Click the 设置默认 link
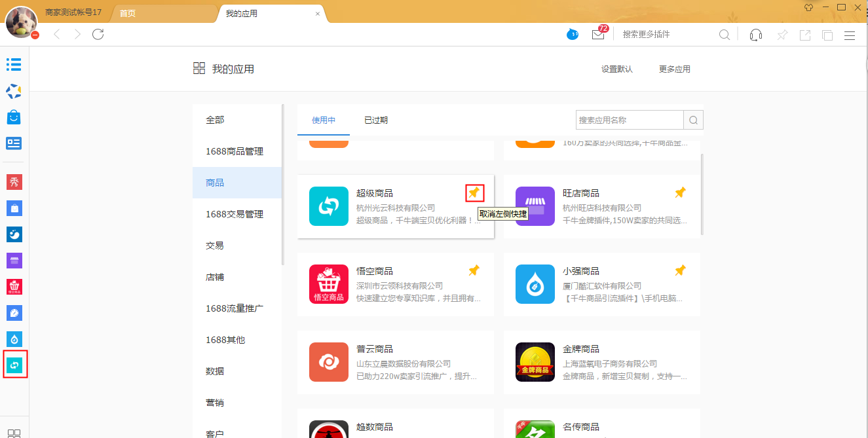Viewport: 868px width, 438px height. (x=617, y=69)
